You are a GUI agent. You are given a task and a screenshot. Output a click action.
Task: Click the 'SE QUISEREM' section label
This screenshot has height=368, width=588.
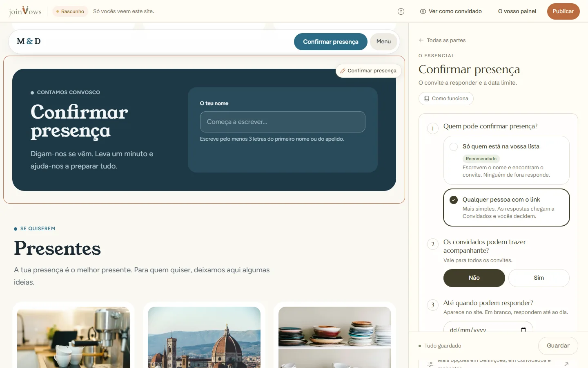[x=38, y=229]
